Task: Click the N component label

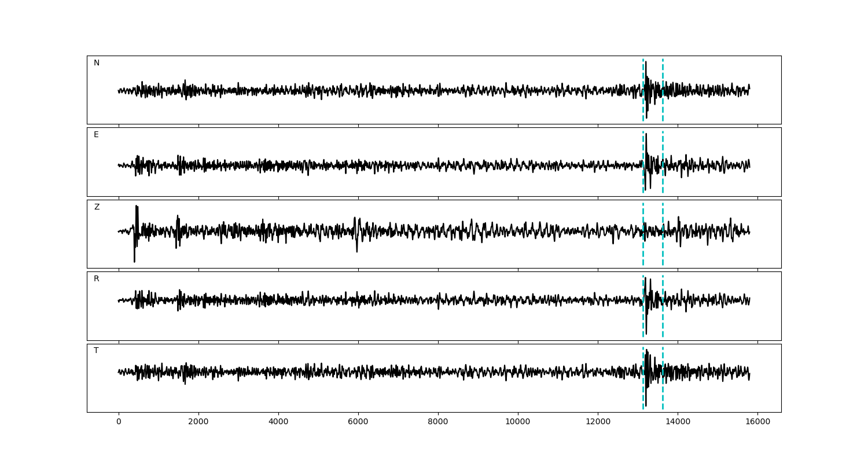Action: (x=97, y=63)
